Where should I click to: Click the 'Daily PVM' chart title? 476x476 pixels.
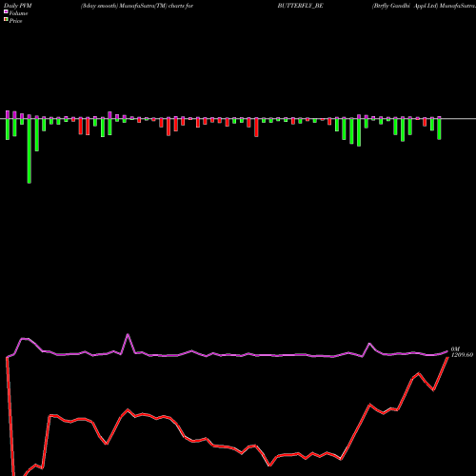(18, 6)
